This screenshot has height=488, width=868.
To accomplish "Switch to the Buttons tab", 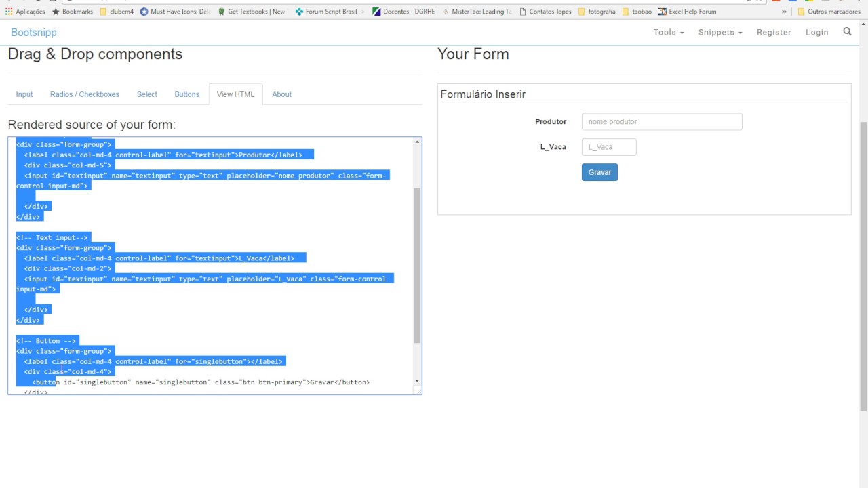I will 187,94.
